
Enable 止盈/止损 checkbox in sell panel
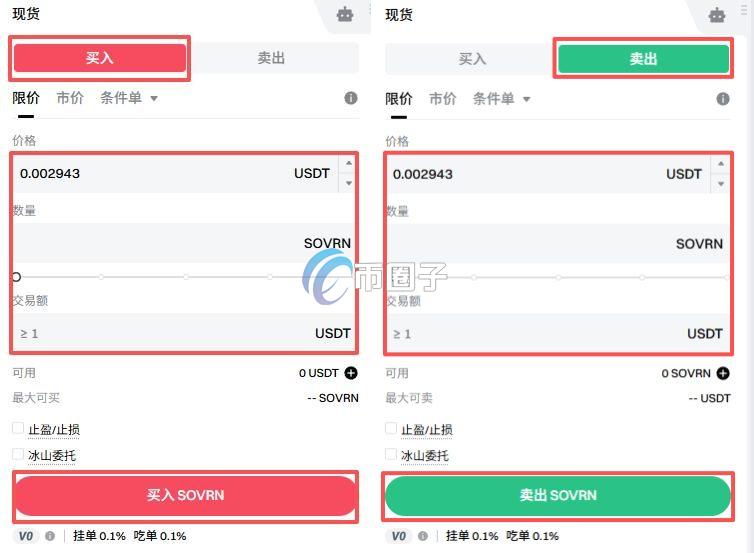click(x=391, y=428)
